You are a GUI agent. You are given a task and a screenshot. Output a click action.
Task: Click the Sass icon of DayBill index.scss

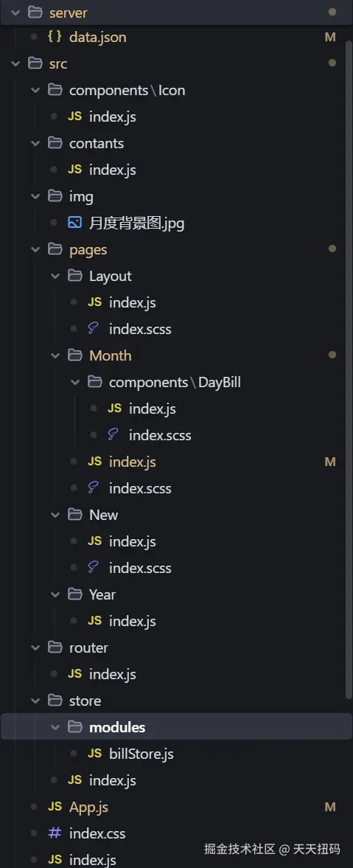tap(113, 434)
